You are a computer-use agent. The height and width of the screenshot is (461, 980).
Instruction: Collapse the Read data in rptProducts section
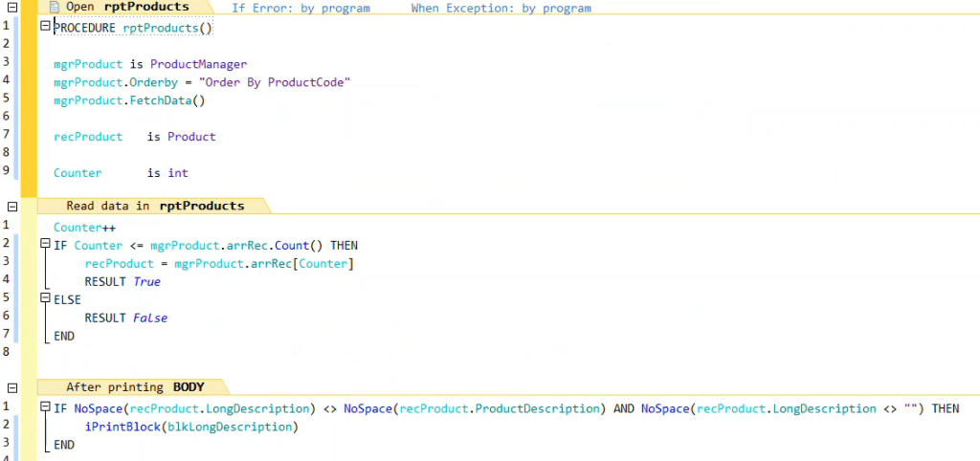pyautogui.click(x=11, y=206)
